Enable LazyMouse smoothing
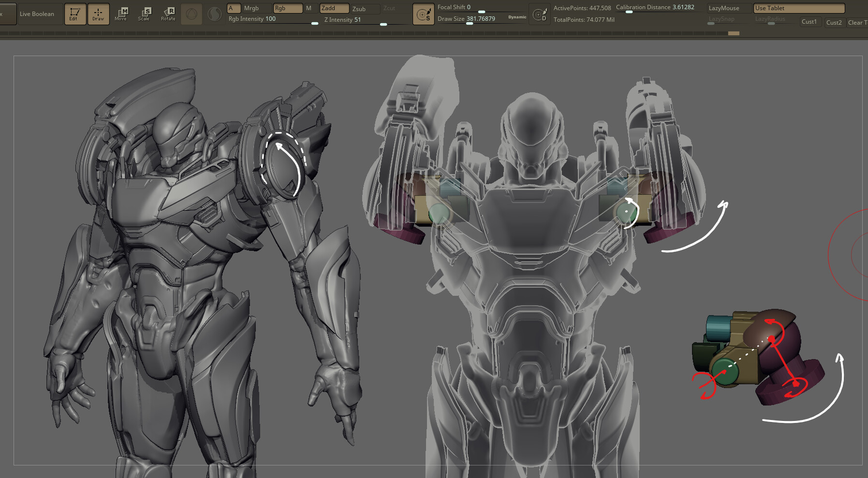The height and width of the screenshot is (478, 868). click(726, 8)
